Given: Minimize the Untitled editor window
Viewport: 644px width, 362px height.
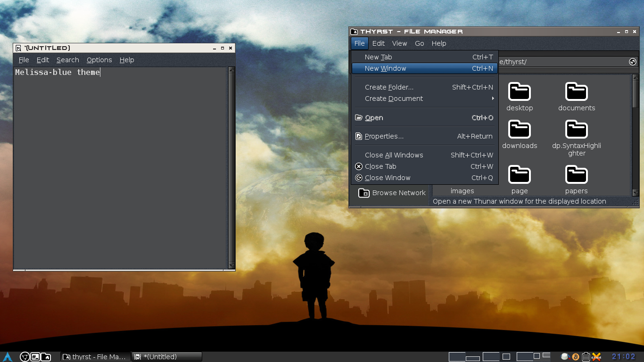Looking at the screenshot, I should (214, 48).
